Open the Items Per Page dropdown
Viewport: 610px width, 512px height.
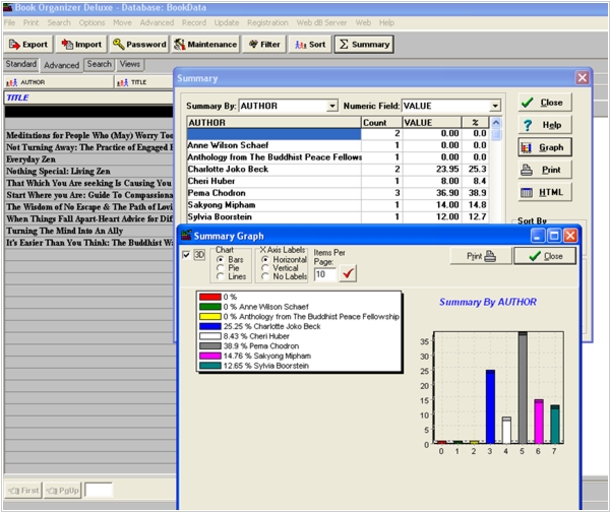coord(326,274)
